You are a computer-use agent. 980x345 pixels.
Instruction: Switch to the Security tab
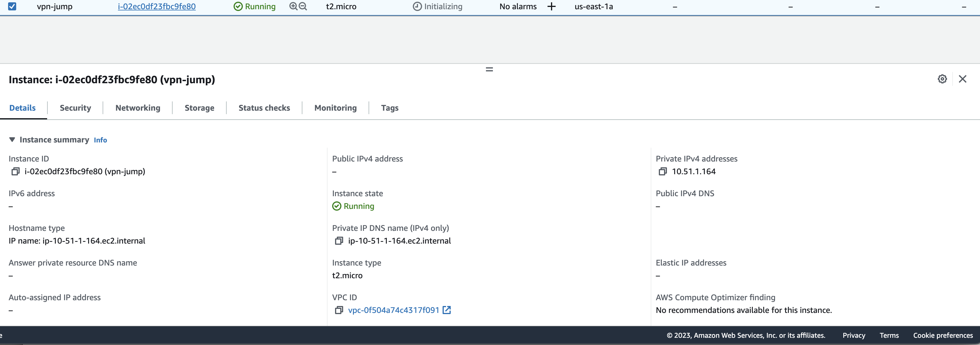coord(75,108)
